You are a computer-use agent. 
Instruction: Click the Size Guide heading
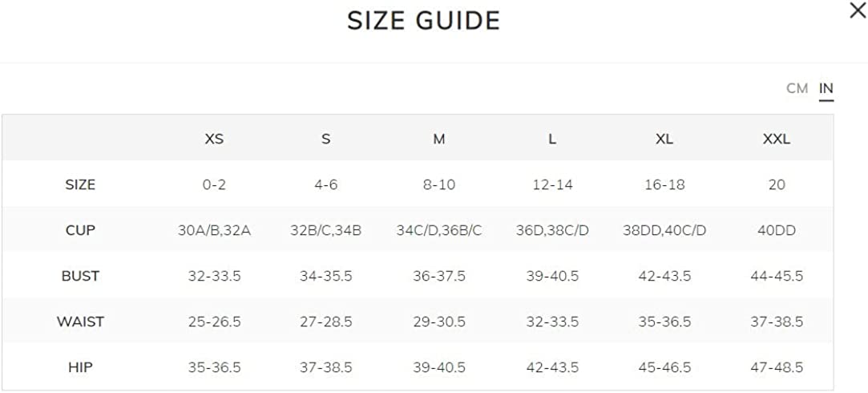click(423, 21)
